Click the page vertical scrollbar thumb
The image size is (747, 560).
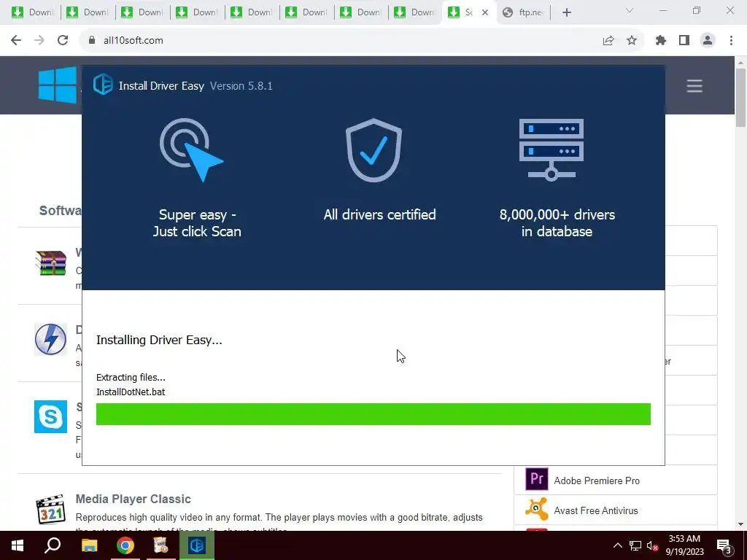point(740,98)
